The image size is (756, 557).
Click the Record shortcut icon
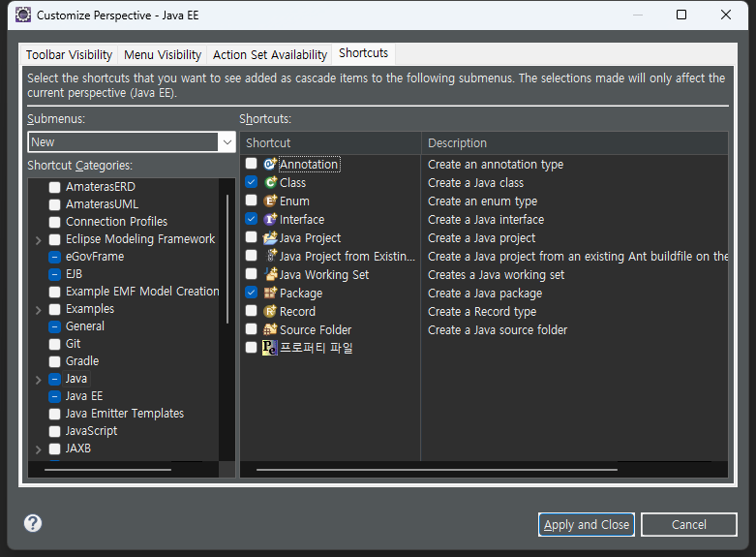(270, 311)
